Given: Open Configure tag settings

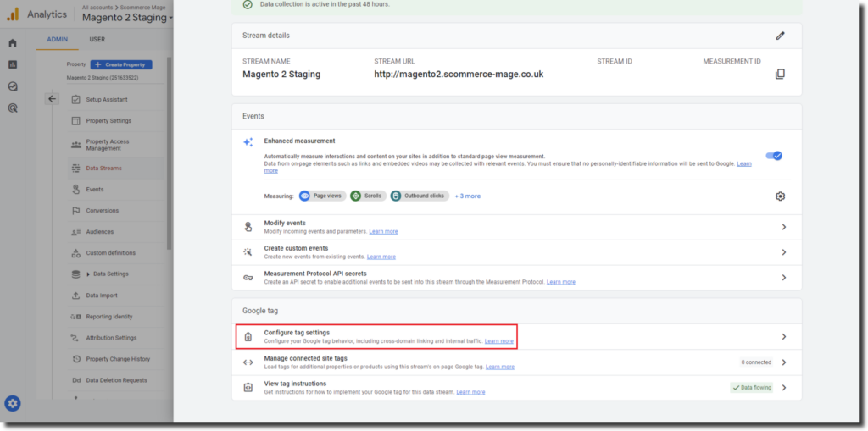Looking at the screenshot, I should 297,333.
